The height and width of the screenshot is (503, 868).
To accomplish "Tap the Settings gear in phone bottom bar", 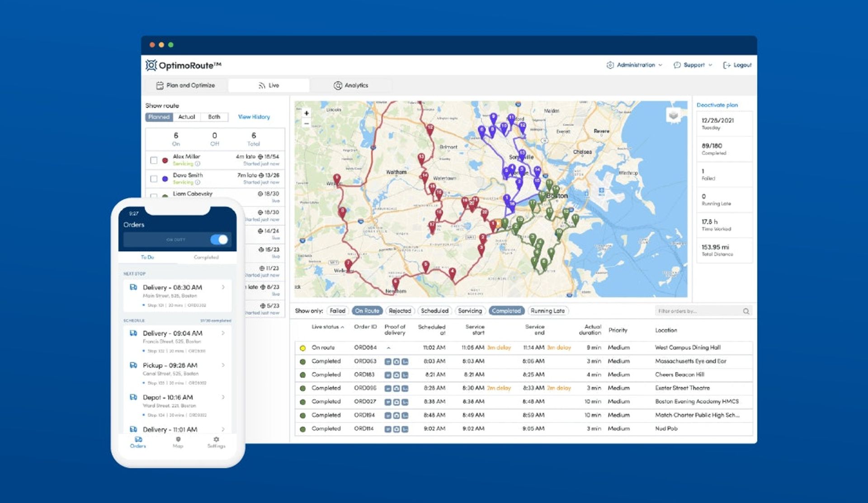I will click(216, 439).
